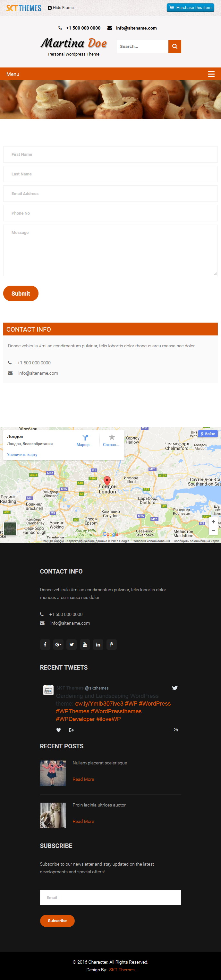The width and height of the screenshot is (221, 980).
Task: Zoom out on the map
Action: point(213,530)
